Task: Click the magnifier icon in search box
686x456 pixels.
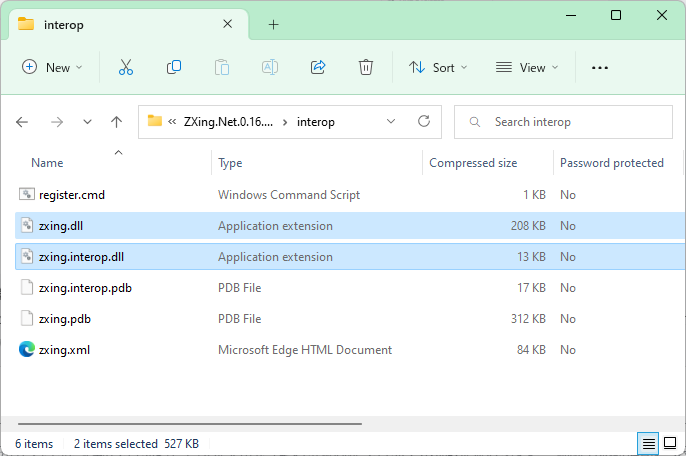Action: [x=475, y=122]
